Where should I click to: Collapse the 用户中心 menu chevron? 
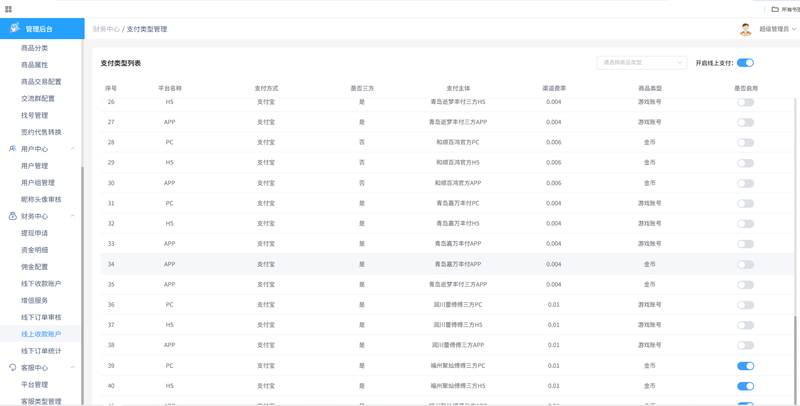[72, 148]
